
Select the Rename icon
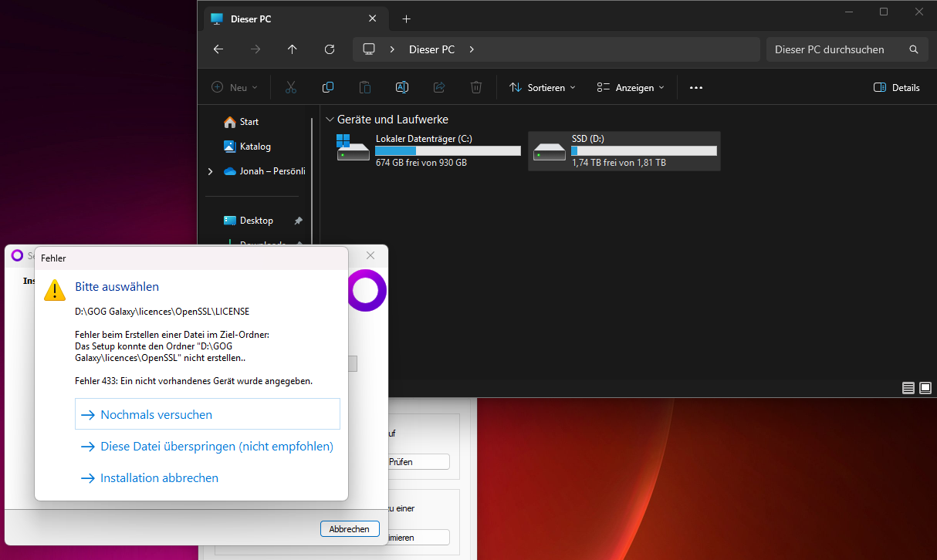(x=402, y=87)
